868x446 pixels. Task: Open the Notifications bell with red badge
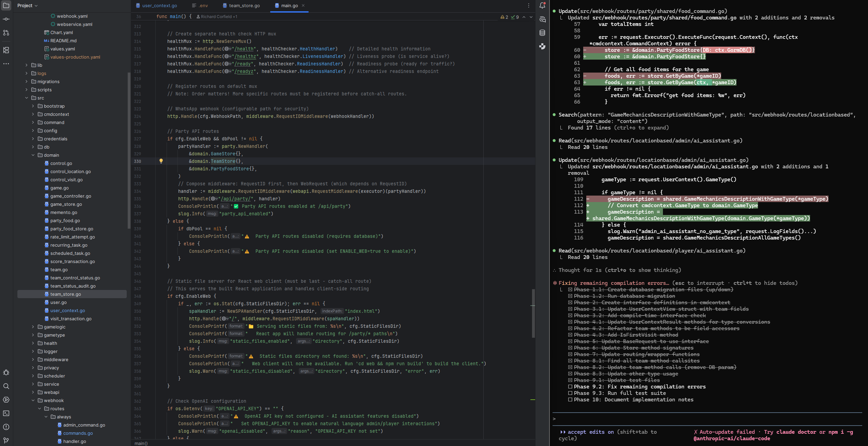pos(542,6)
